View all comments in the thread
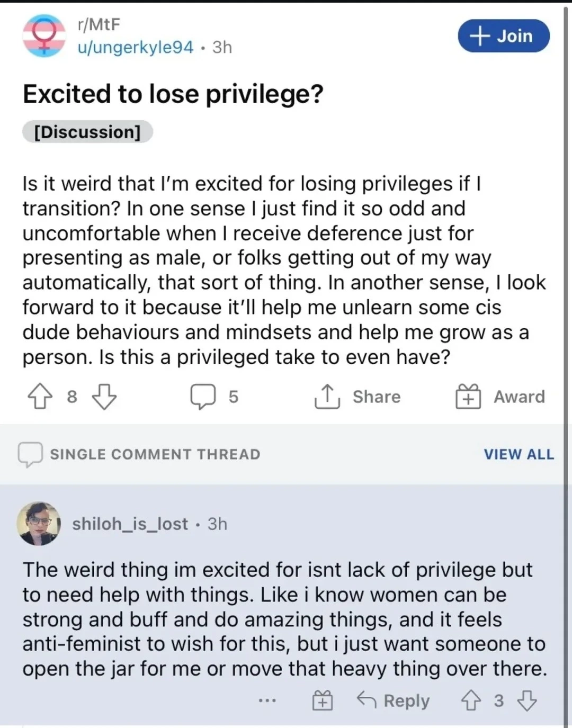Screen dimensions: 572x728 click(x=519, y=454)
